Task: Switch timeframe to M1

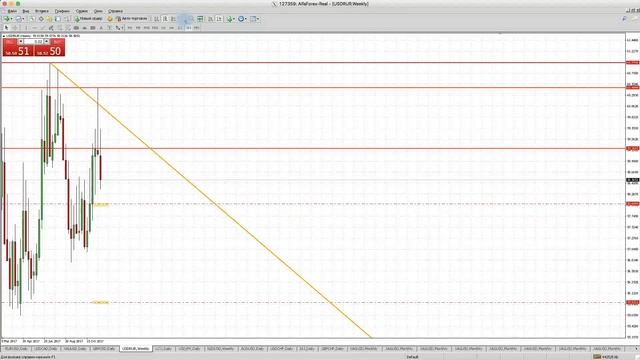Action: point(129,28)
